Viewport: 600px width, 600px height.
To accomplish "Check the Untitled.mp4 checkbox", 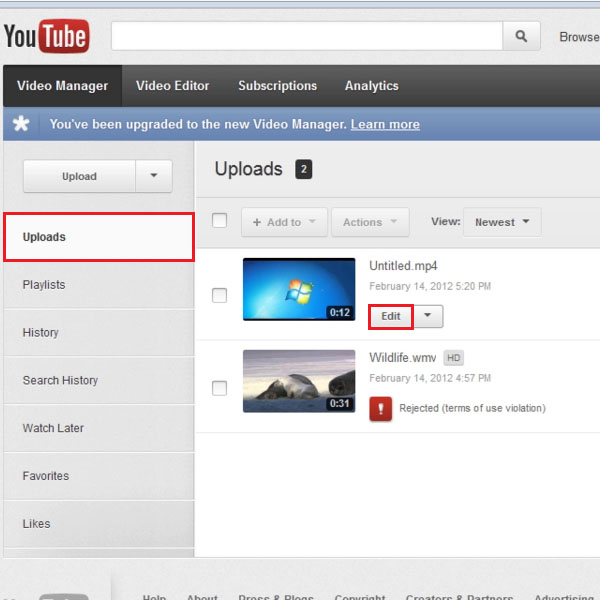I will (x=219, y=295).
